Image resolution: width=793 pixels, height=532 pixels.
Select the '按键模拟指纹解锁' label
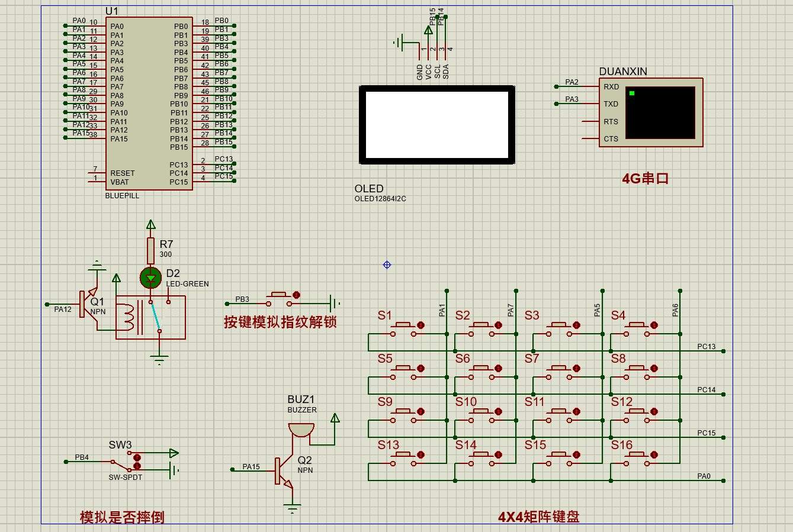(280, 322)
